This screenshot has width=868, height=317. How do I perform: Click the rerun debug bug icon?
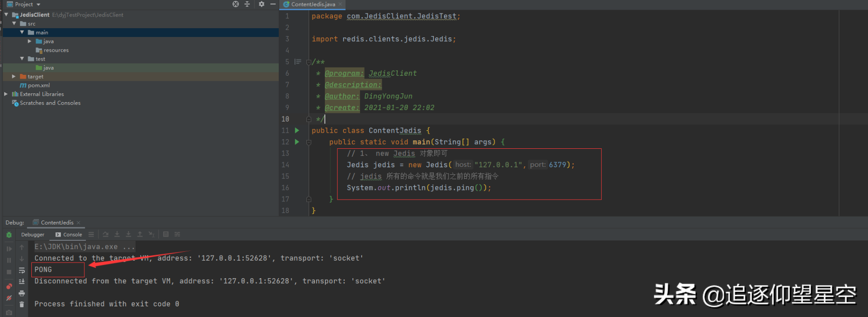9,235
